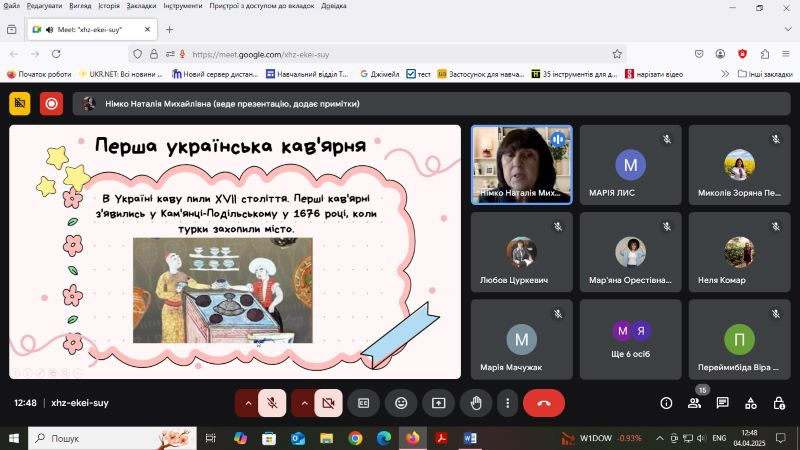This screenshot has width=800, height=450.
Task: List all tabs dropdown arrow
Action: 788,30
